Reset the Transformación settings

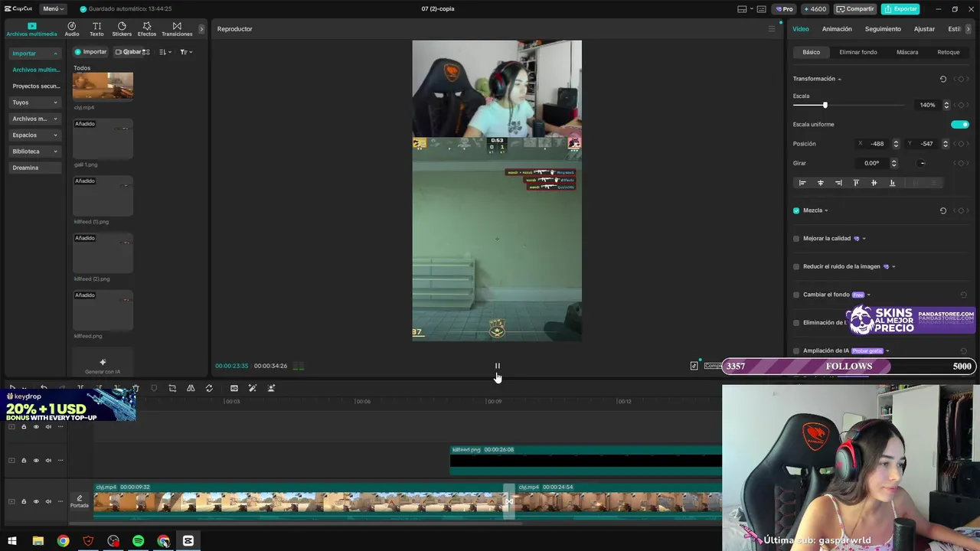pyautogui.click(x=942, y=79)
